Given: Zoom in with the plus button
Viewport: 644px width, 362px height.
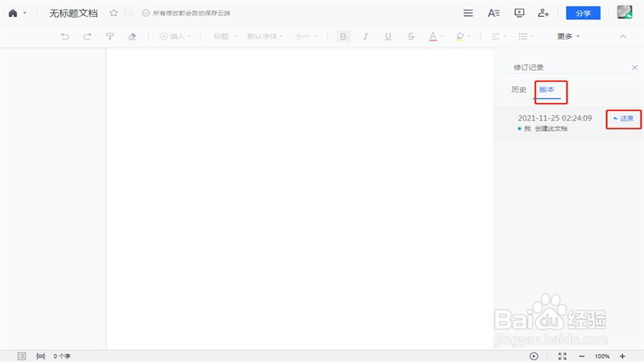Looking at the screenshot, I should (x=622, y=356).
